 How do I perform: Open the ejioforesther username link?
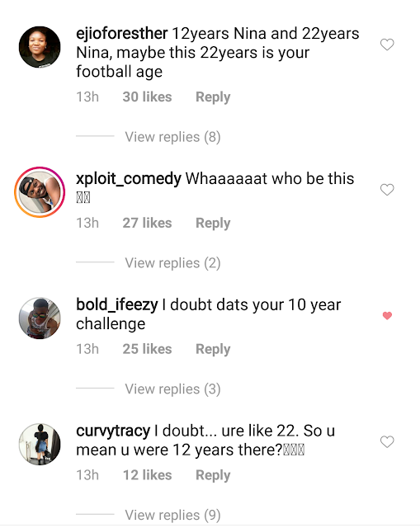(x=122, y=34)
